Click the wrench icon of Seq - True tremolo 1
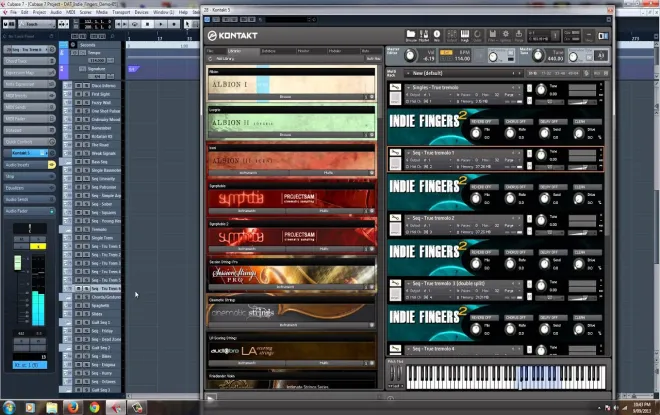This screenshot has width=660, height=415. pyautogui.click(x=395, y=152)
